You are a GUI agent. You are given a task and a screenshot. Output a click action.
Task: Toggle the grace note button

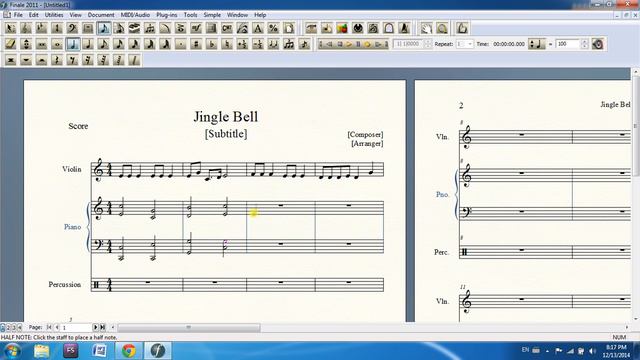point(304,44)
